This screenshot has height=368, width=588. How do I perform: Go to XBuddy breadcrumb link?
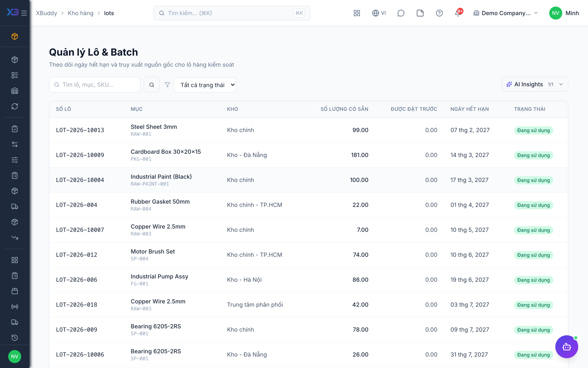[x=46, y=13]
